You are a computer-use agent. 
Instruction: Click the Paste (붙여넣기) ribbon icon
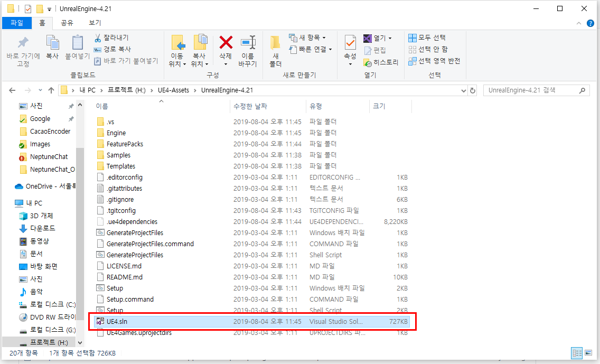pos(77,43)
